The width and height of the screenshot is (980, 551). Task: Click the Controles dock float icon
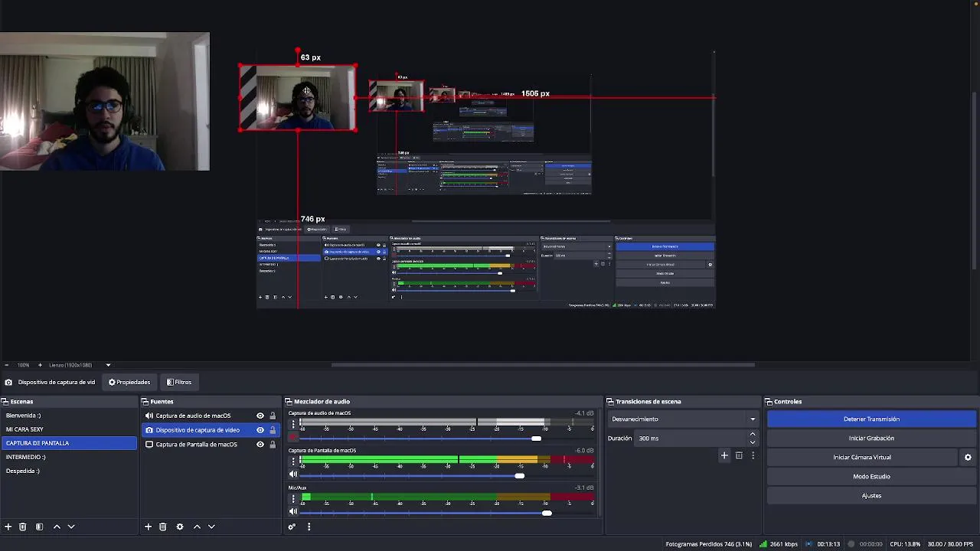tap(769, 401)
